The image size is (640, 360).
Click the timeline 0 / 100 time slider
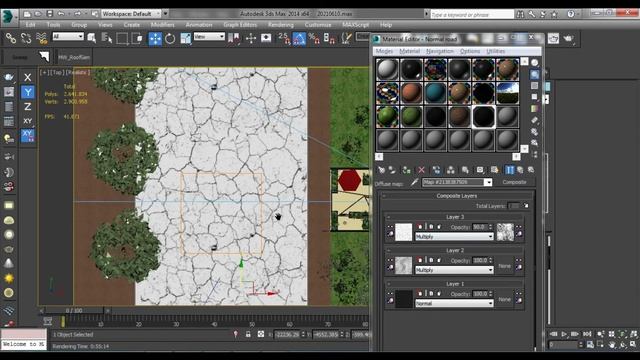[74, 311]
